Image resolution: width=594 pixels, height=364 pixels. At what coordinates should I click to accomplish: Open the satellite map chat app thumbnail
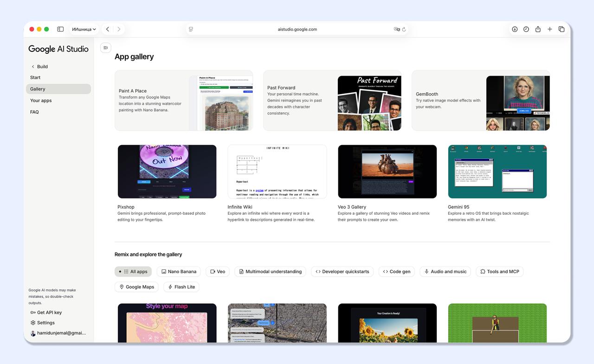point(277,323)
